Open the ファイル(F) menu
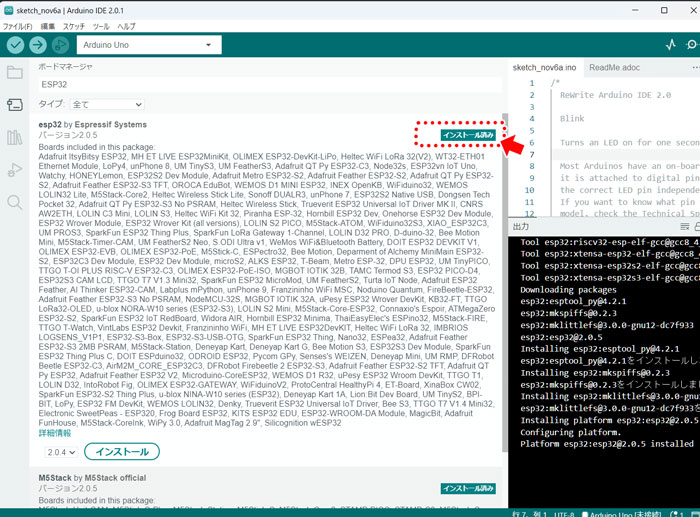700x517 pixels. pos(17,26)
